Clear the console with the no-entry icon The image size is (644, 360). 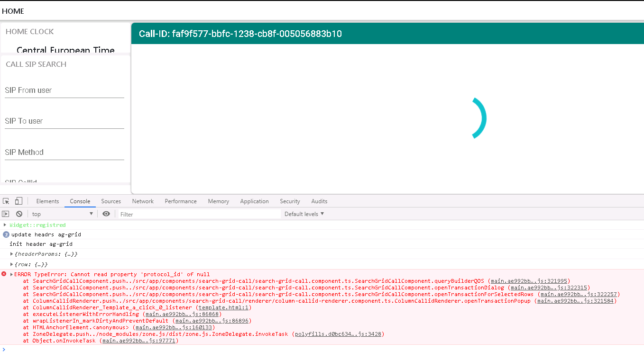[19, 214]
